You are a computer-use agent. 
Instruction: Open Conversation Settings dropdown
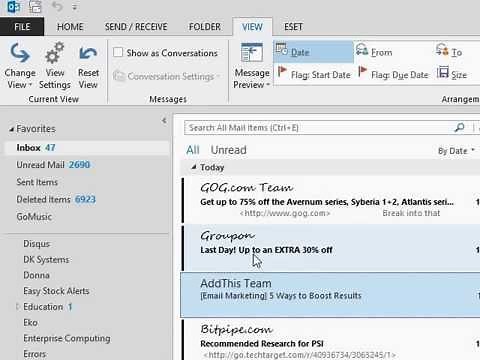166,76
